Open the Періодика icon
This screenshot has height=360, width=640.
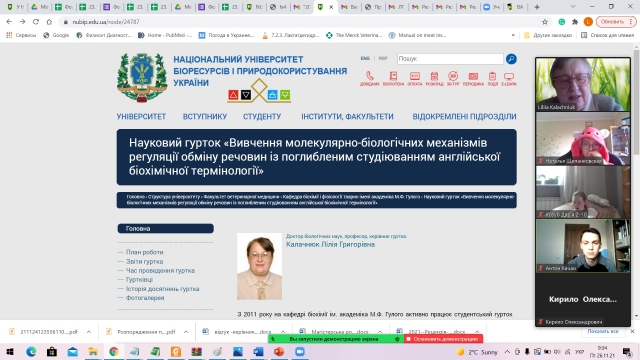473,78
